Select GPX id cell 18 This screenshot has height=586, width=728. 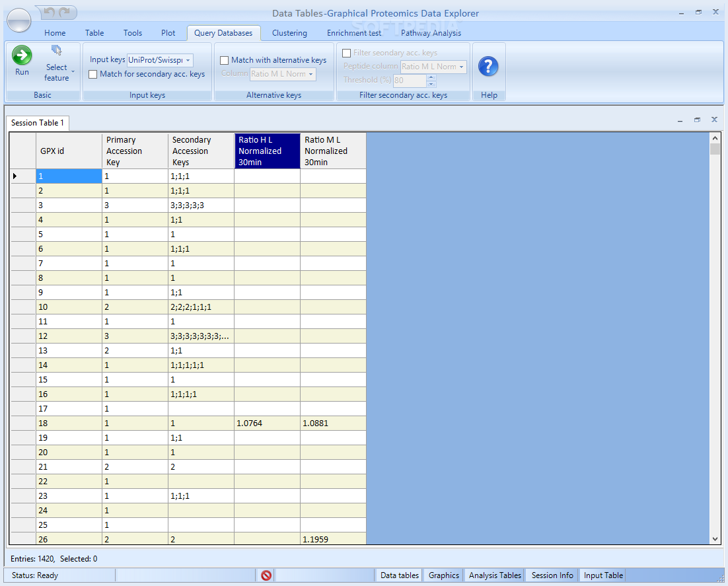pyautogui.click(x=69, y=423)
